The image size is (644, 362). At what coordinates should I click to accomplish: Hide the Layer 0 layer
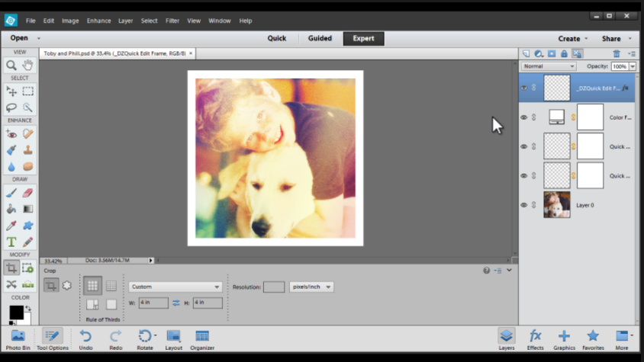523,205
